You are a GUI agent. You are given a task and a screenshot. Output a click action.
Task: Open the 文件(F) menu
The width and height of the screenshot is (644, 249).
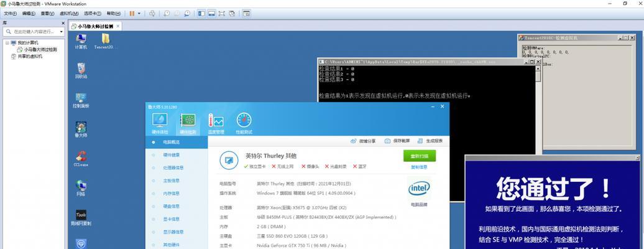point(11,14)
